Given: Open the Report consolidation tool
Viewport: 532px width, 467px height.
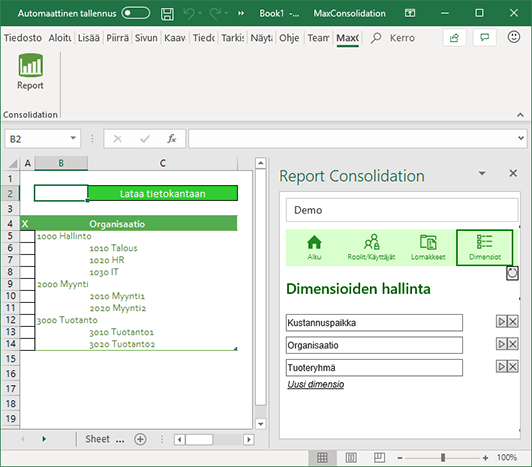Looking at the screenshot, I should pyautogui.click(x=30, y=72).
